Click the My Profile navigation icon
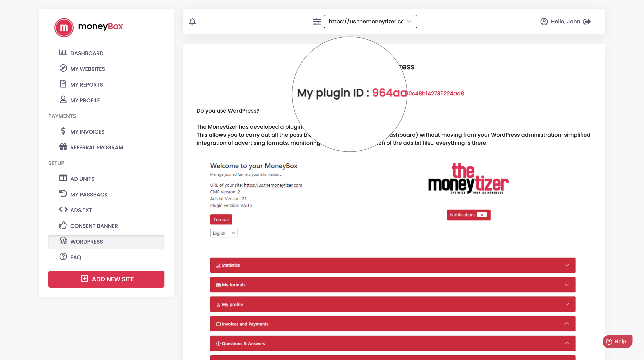Screen dimensions: 644x360 coord(63,99)
